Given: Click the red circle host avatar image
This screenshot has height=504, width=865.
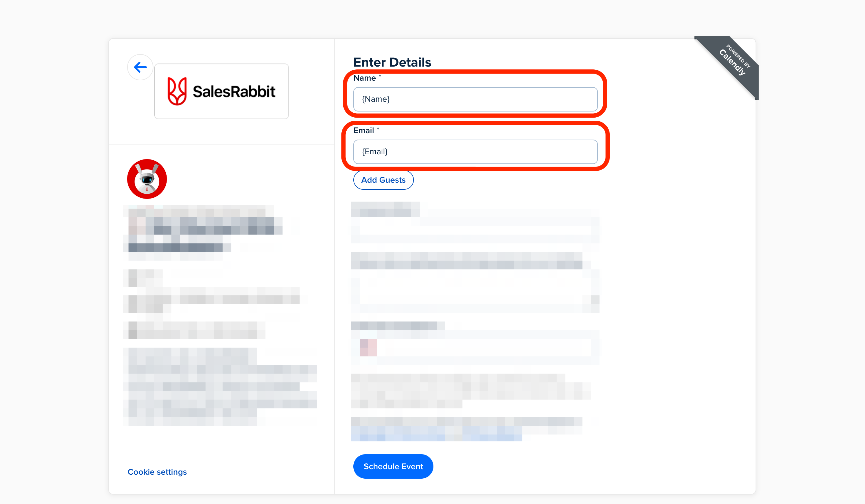Looking at the screenshot, I should point(147,179).
